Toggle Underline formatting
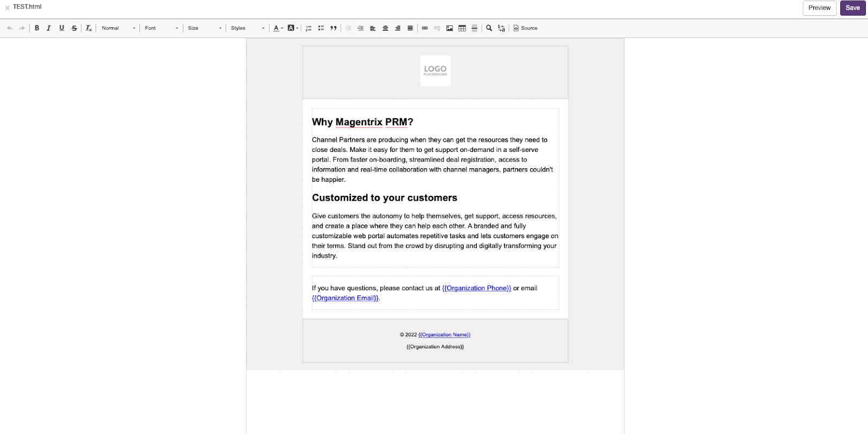The image size is (868, 434). 61,28
